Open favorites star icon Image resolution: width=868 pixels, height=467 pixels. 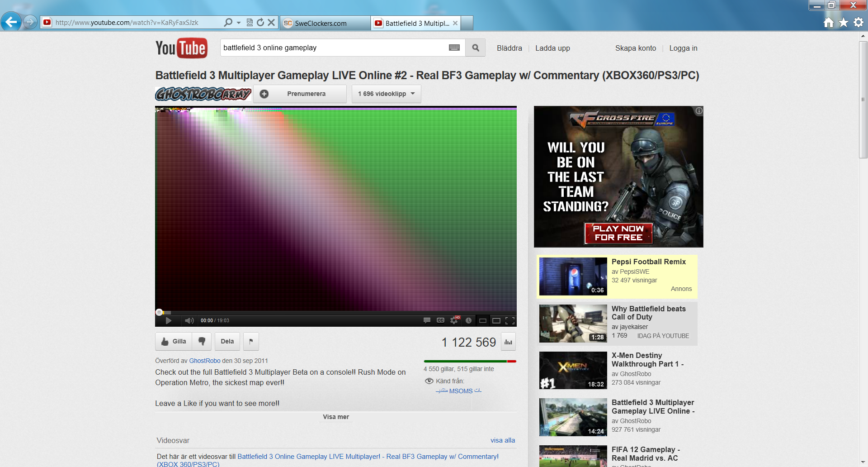844,23
